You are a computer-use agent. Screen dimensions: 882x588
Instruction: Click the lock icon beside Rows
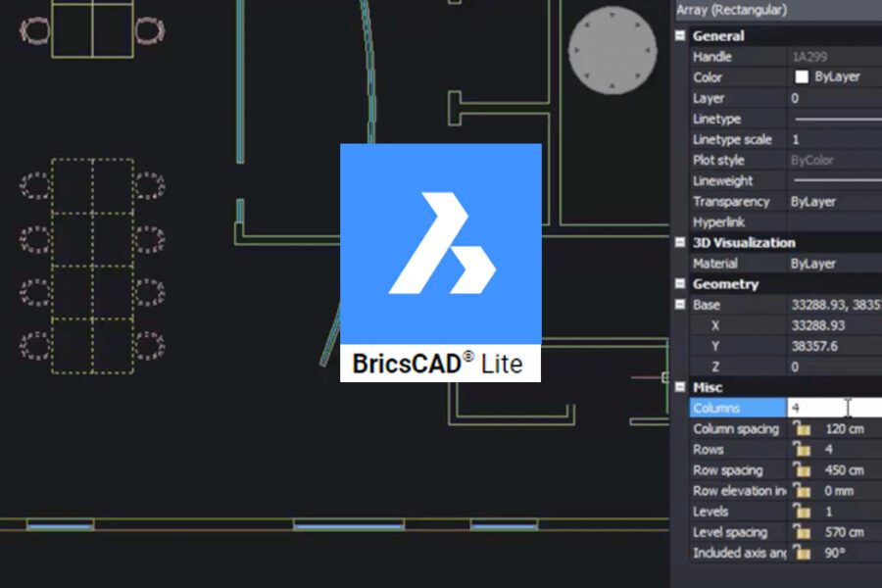802,450
